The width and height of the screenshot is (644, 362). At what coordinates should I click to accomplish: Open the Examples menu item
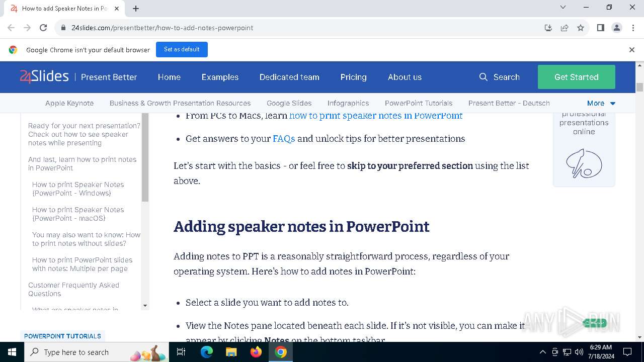point(220,77)
